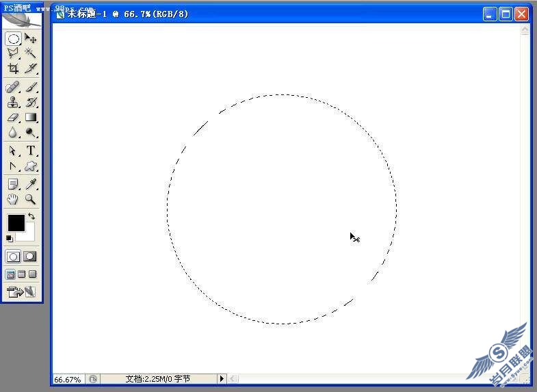Click the black foreground color swatch
Screen dimensions: 537x392
(x=16, y=223)
